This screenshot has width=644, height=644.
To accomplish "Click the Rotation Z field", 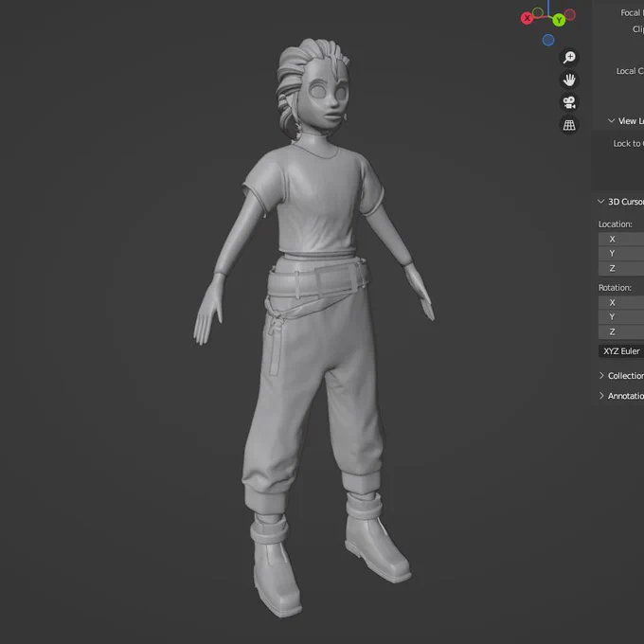I will 621,331.
